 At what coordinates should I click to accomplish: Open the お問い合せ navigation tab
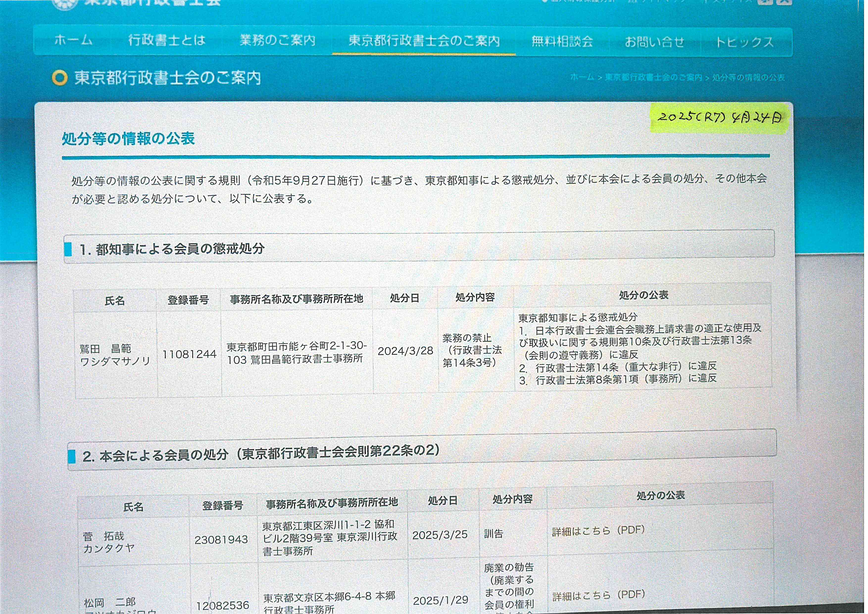click(654, 42)
